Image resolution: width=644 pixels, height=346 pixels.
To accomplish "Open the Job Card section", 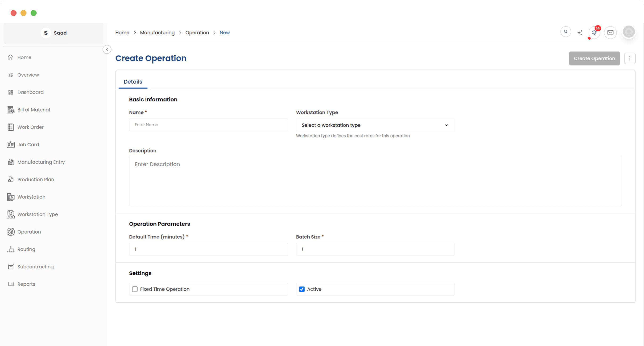I will pos(28,144).
